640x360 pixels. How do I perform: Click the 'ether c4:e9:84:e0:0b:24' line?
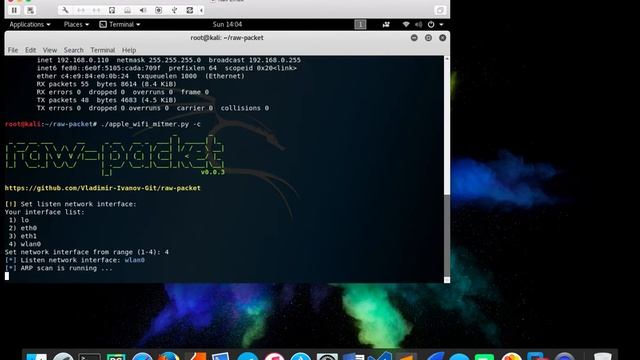(x=141, y=76)
